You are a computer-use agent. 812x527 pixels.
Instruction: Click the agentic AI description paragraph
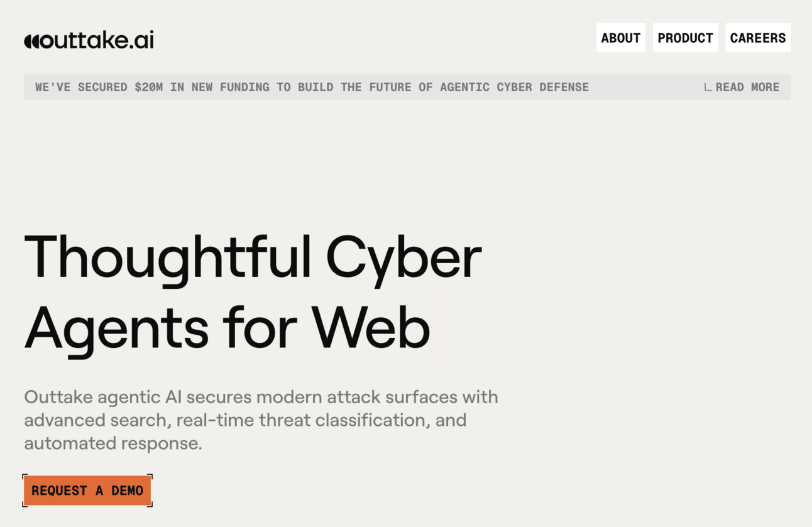point(261,420)
